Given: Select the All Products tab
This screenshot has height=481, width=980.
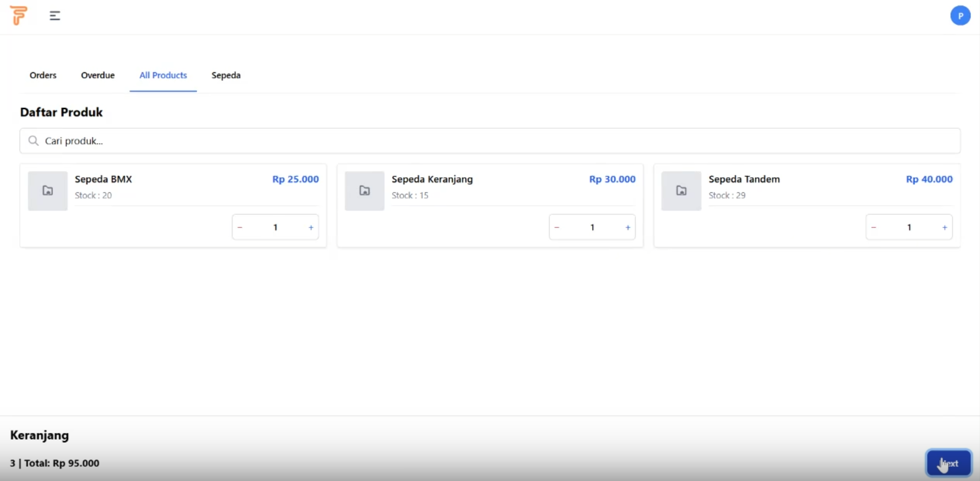Looking at the screenshot, I should click(163, 75).
